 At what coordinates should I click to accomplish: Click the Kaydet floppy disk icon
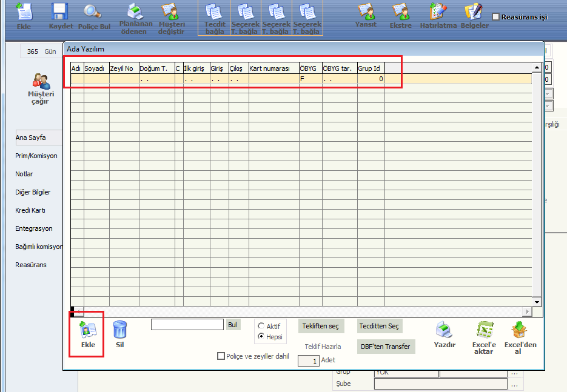(59, 12)
